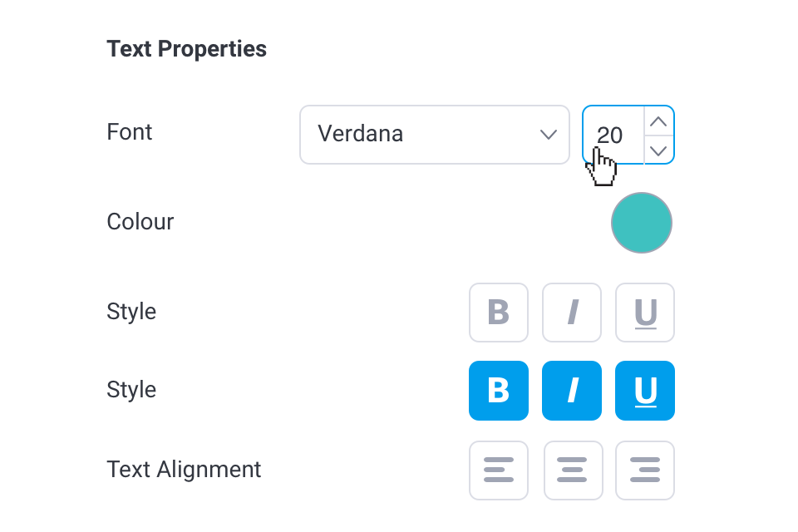798x532 pixels.
Task: Align text to the left
Action: [x=499, y=470]
